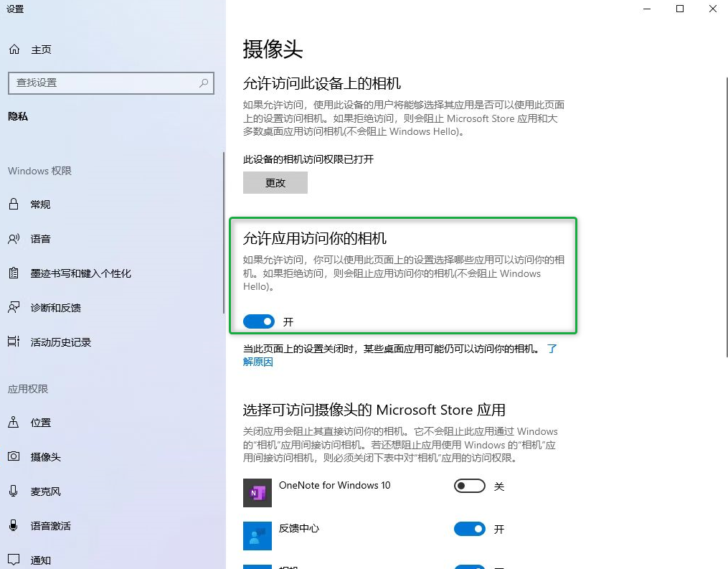Click the 反馈中心 app icon
The image size is (728, 569).
pos(257,535)
